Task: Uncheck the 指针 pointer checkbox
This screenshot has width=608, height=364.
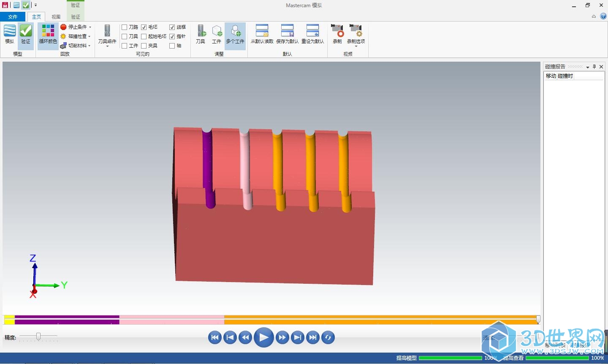Action: click(172, 36)
